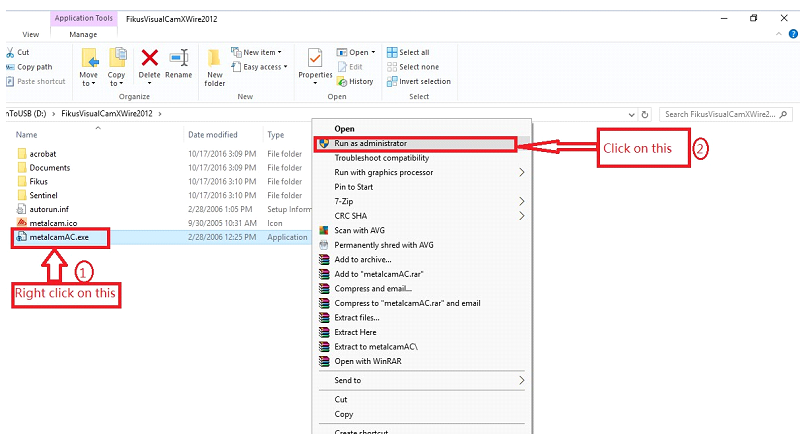
Task: Click the search magnifier icon
Action: tap(784, 114)
